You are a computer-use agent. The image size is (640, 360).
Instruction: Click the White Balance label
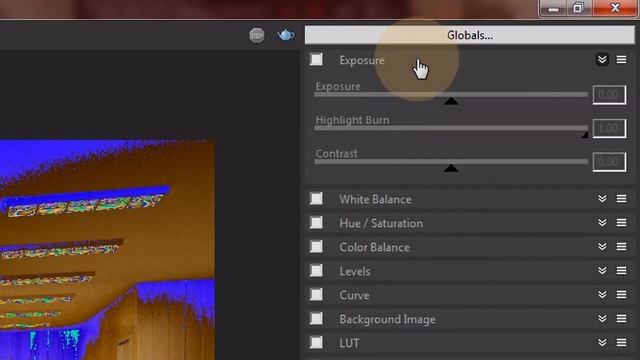click(375, 200)
